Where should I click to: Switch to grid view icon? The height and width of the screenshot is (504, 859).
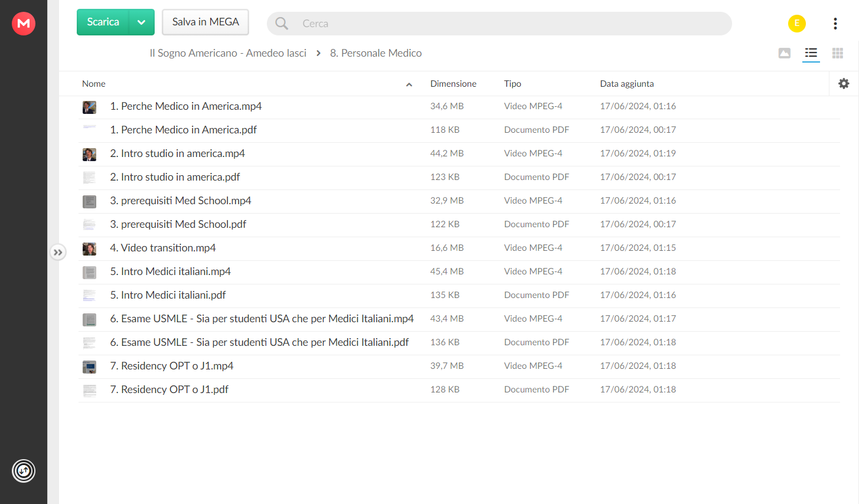click(838, 53)
